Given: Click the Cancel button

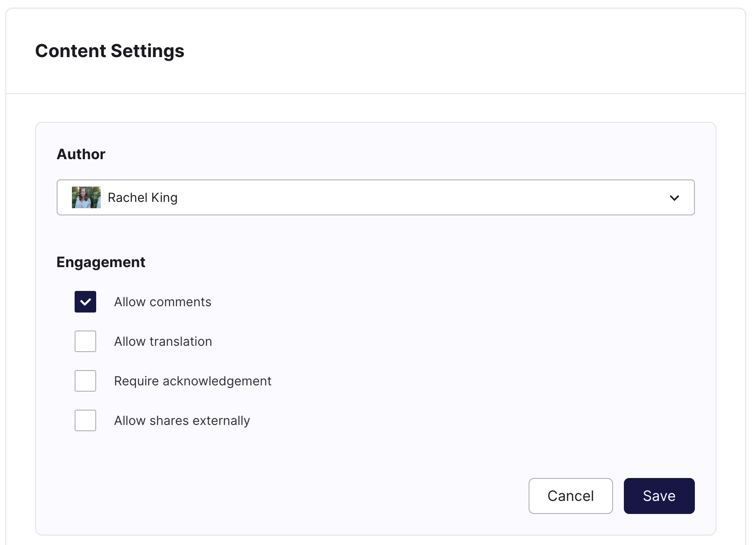Looking at the screenshot, I should tap(571, 496).
